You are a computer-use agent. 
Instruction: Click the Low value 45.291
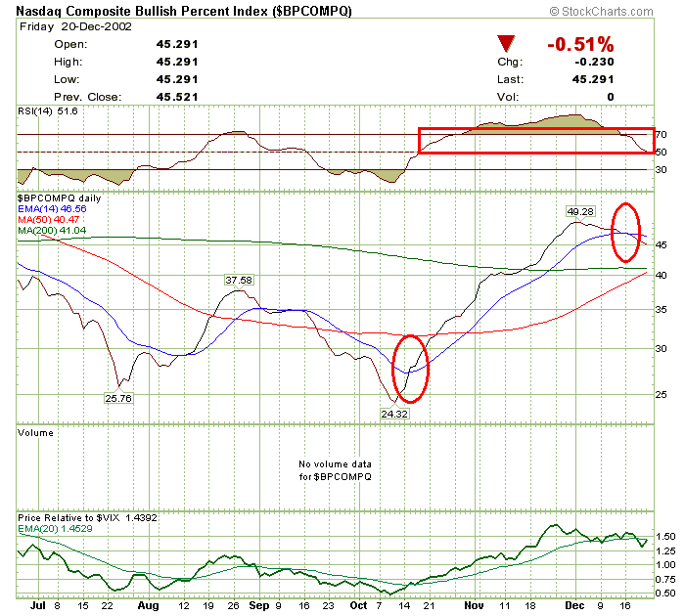(177, 79)
